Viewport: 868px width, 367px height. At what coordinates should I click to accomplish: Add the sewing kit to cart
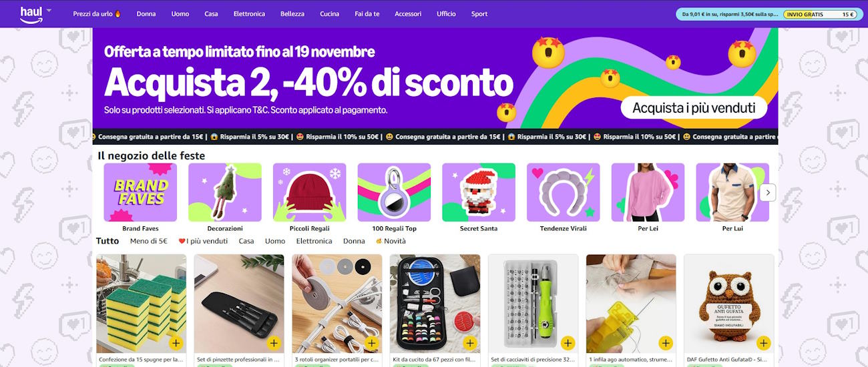(469, 344)
